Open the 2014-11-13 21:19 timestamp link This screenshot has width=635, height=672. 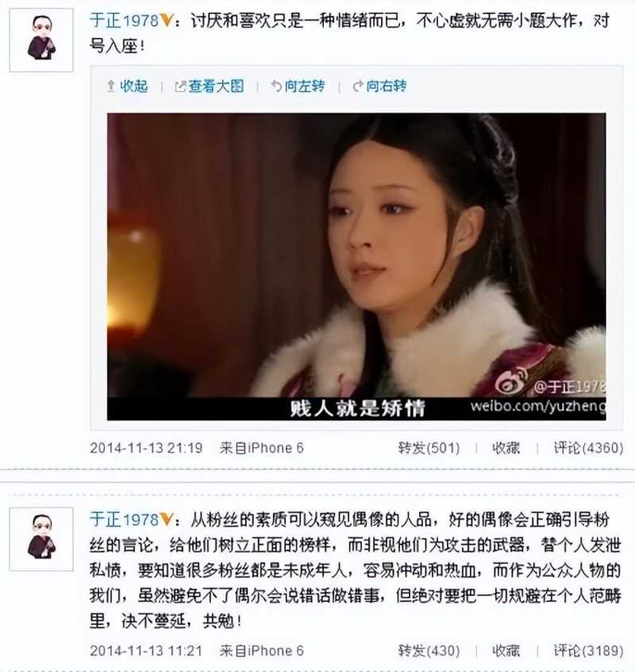coord(146,448)
